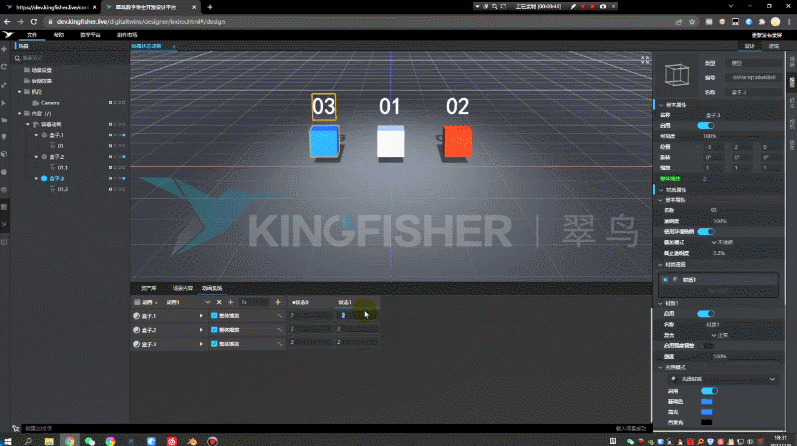Viewport: 797px width, 446px height.
Task: Reload page with browser refresh button
Action: pyautogui.click(x=34, y=22)
